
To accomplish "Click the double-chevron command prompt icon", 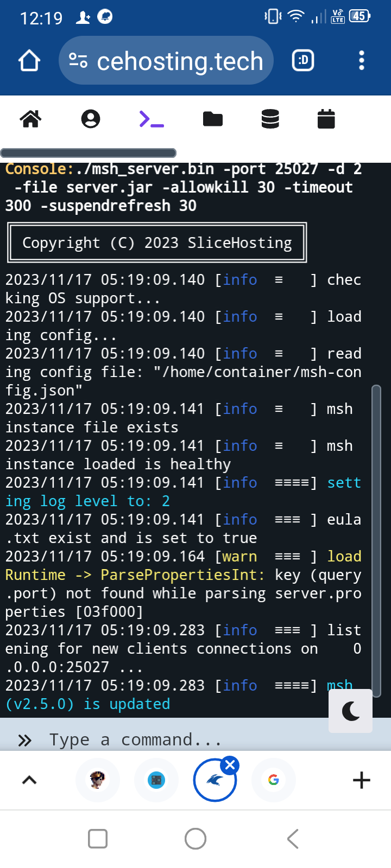I will [25, 740].
